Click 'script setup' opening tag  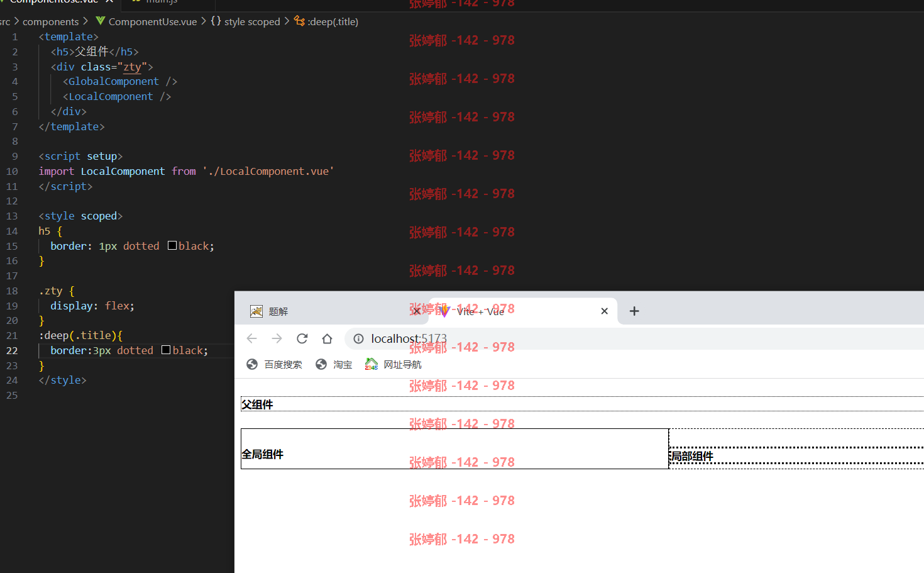tap(80, 156)
